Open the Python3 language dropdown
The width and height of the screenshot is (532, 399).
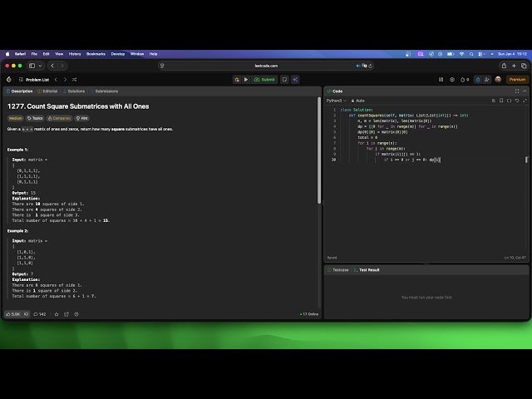click(336, 101)
